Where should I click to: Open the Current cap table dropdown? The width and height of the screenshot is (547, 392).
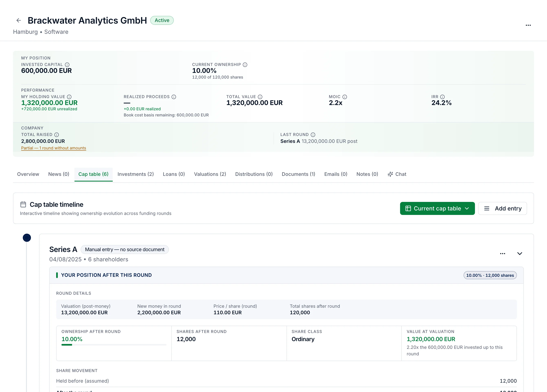point(437,208)
